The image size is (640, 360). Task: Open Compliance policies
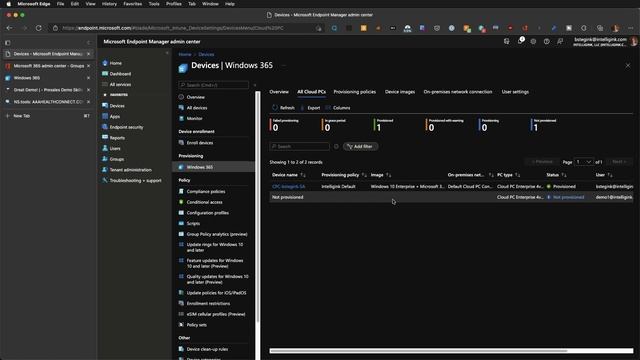coord(206,191)
